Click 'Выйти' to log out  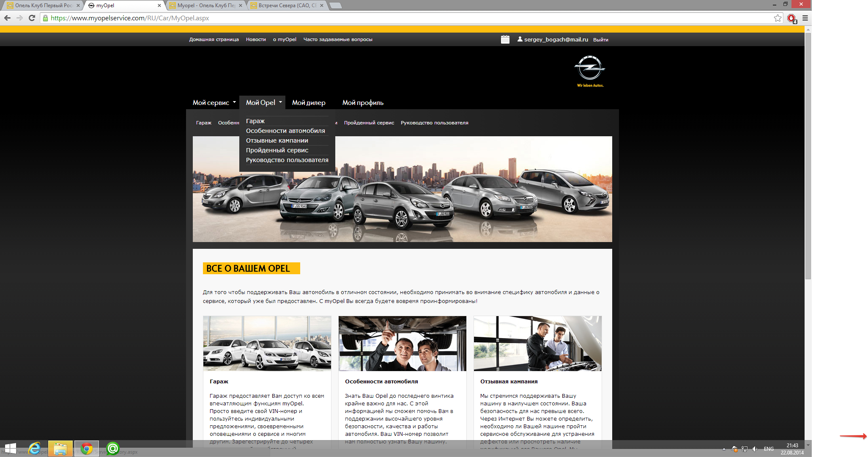coord(600,40)
